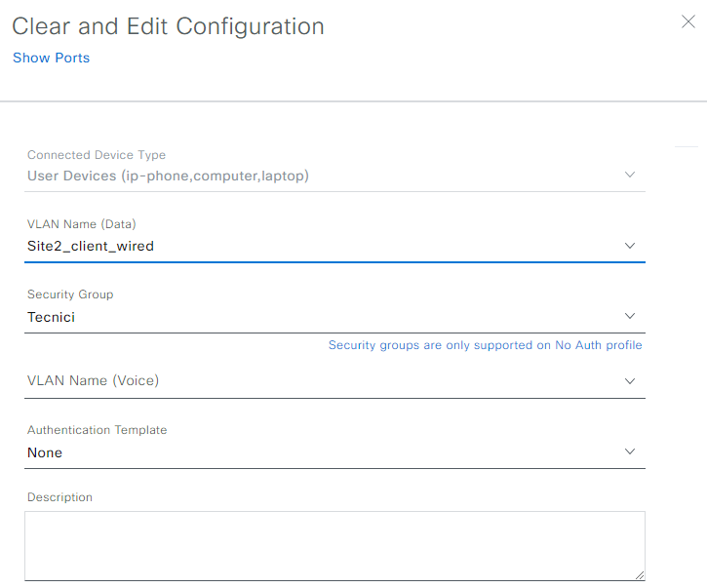Click the Description box resize handle
Screen dimensions: 707x588
coord(639,575)
